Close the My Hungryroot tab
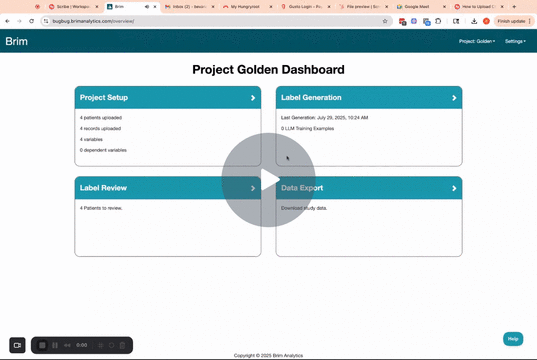 click(x=271, y=7)
